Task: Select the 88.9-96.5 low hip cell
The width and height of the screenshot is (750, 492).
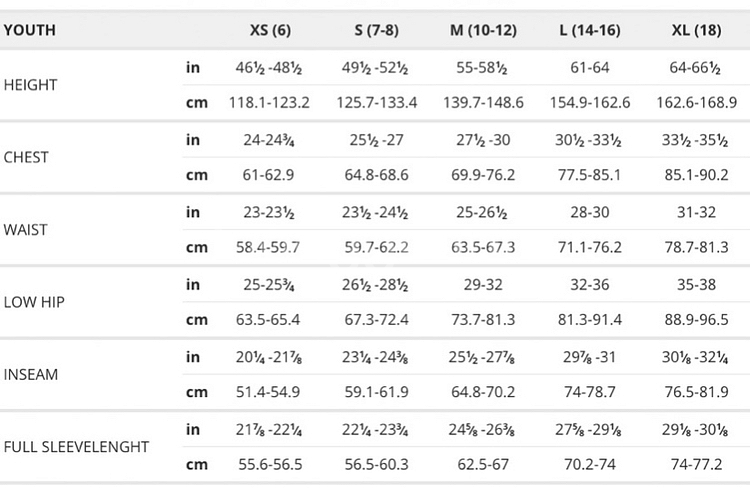Action: [x=697, y=320]
